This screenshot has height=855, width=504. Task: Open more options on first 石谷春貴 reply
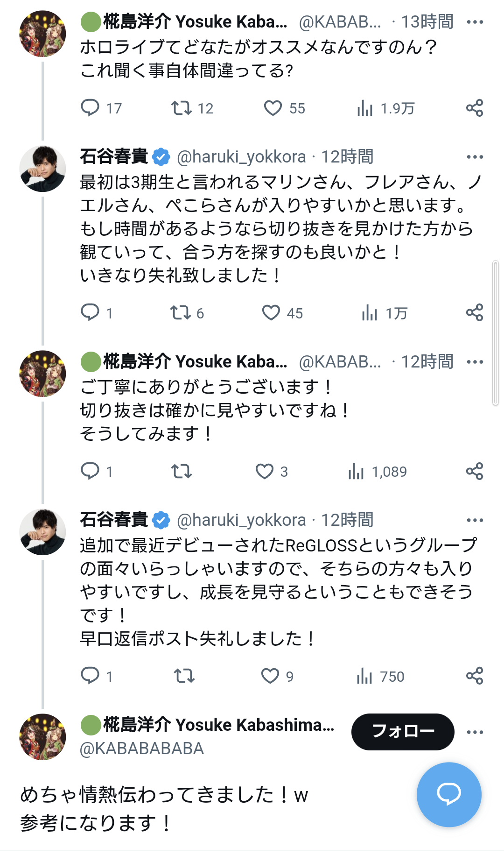(x=475, y=157)
